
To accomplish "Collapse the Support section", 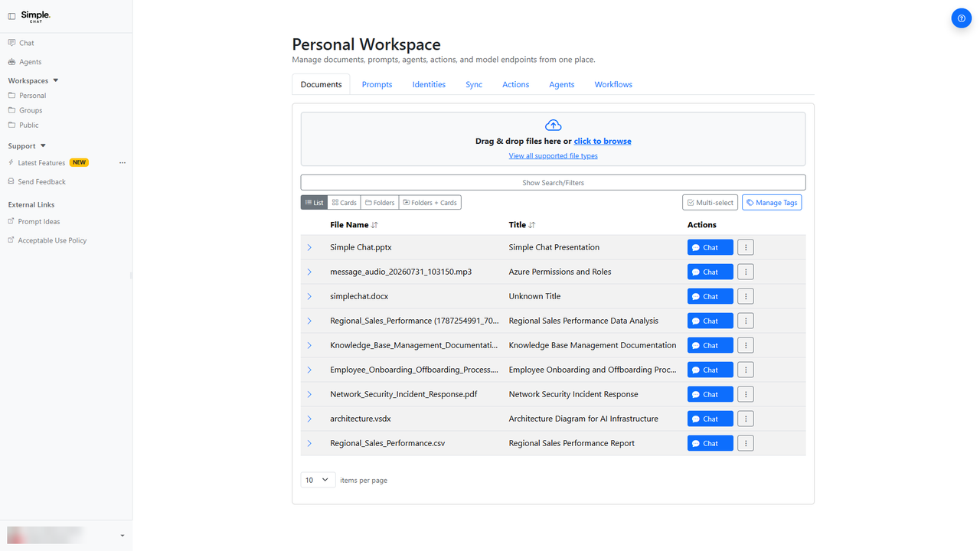I will tap(43, 145).
